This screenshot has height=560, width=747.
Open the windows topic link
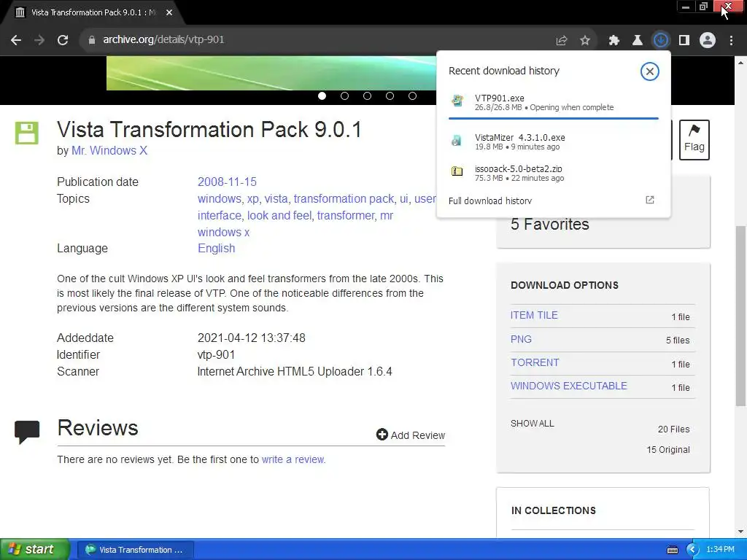pyautogui.click(x=219, y=198)
